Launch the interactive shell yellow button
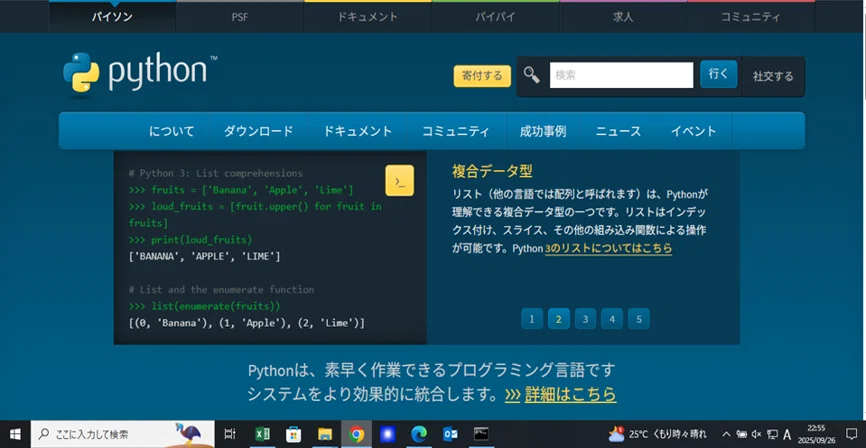This screenshot has width=866, height=448. [399, 181]
